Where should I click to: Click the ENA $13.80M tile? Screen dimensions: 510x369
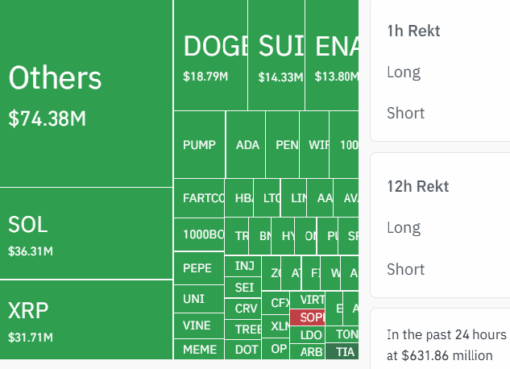coord(332,55)
